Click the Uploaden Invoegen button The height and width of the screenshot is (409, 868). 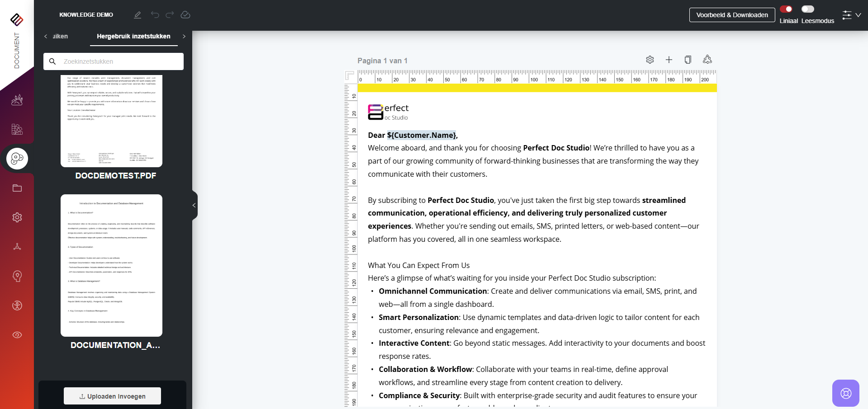112,396
